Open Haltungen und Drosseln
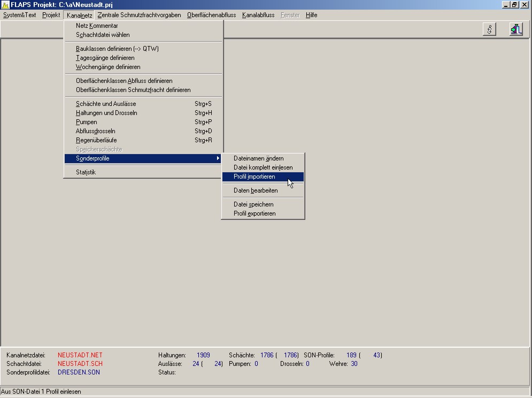This screenshot has height=398, width=532. pos(143,113)
